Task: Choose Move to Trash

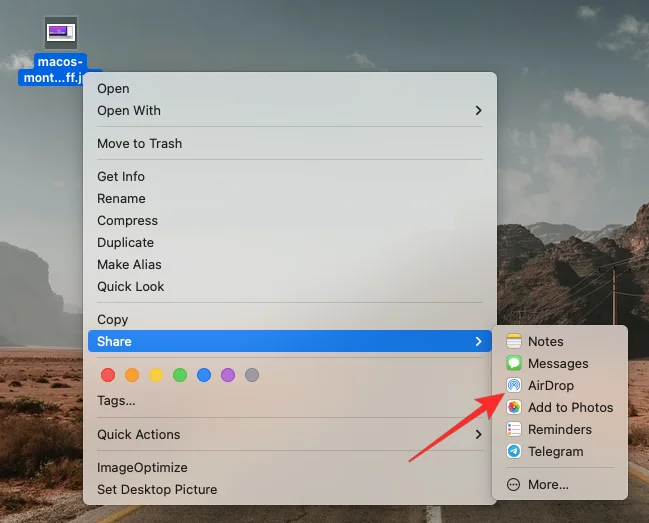Action: (139, 144)
